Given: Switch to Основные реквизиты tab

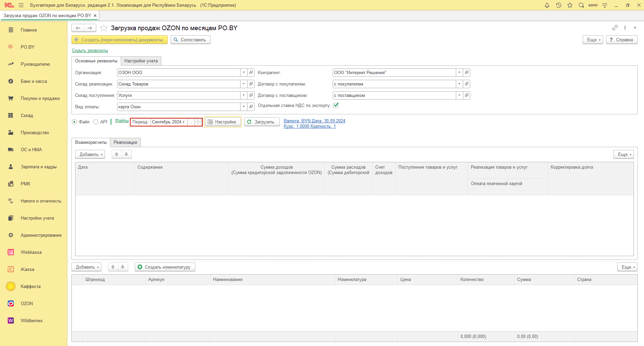Looking at the screenshot, I should point(96,61).
